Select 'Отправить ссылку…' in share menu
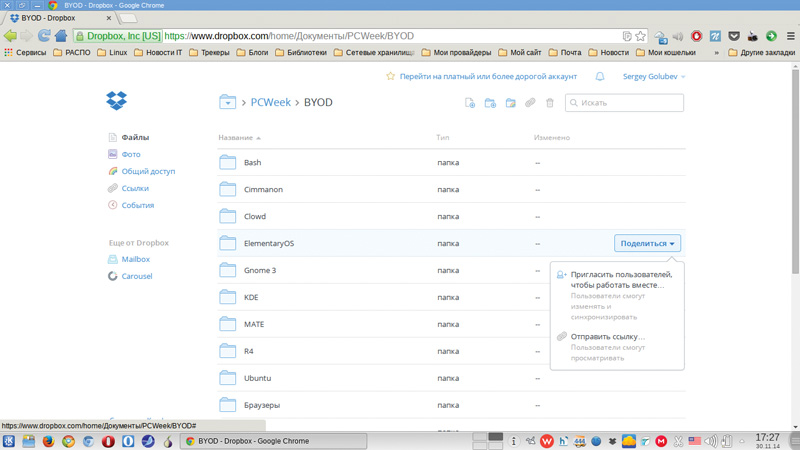This screenshot has width=800, height=450. [617, 347]
